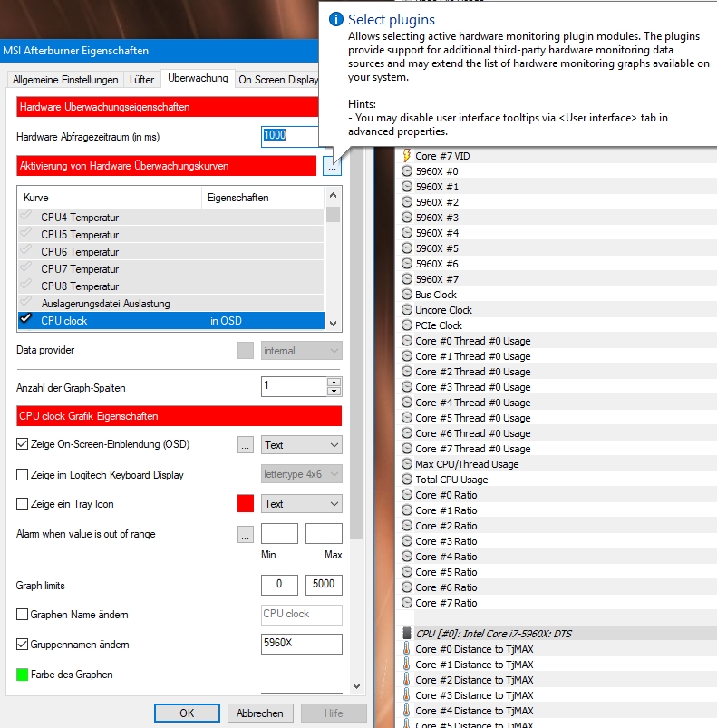The width and height of the screenshot is (717, 728).
Task: Click the clock icon beside Bus Clock
Action: pyautogui.click(x=406, y=294)
